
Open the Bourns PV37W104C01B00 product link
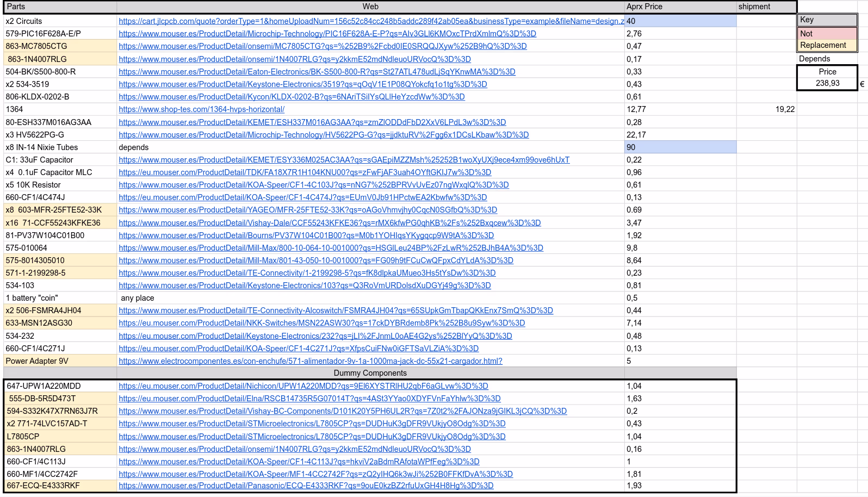click(306, 235)
